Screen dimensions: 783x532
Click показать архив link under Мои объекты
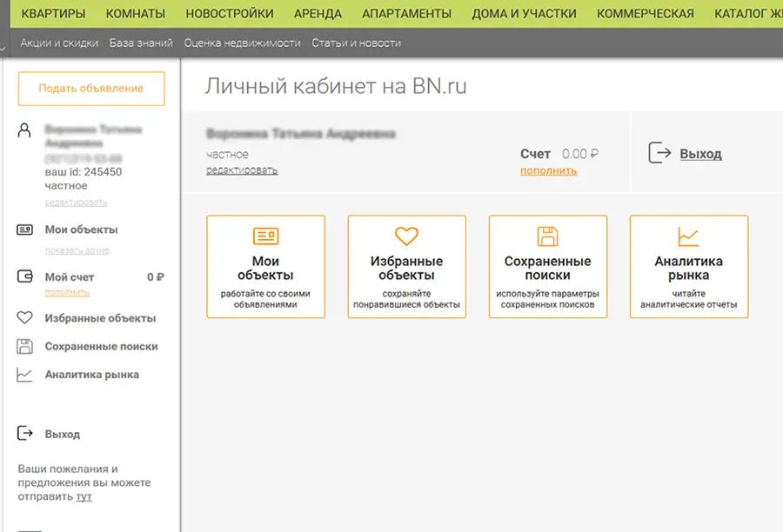click(77, 250)
